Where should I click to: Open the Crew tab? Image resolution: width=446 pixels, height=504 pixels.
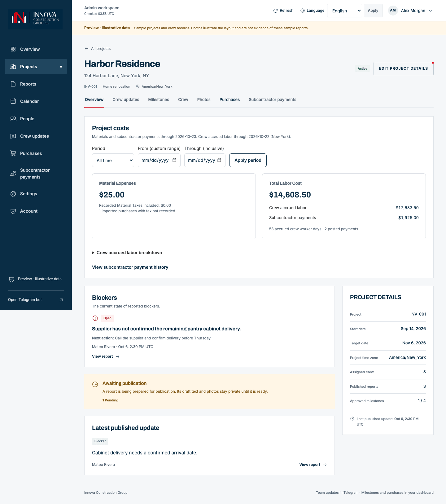click(x=183, y=99)
